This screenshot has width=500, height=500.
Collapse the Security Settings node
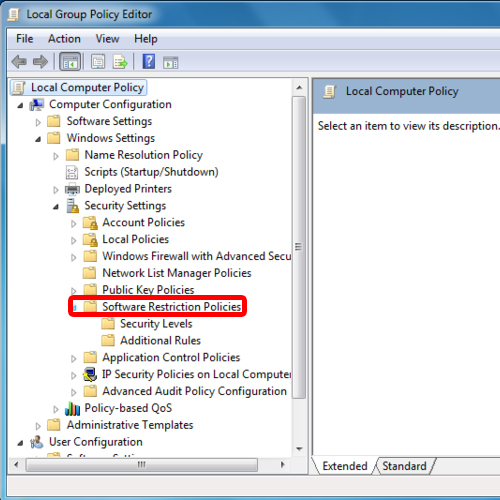tap(56, 207)
